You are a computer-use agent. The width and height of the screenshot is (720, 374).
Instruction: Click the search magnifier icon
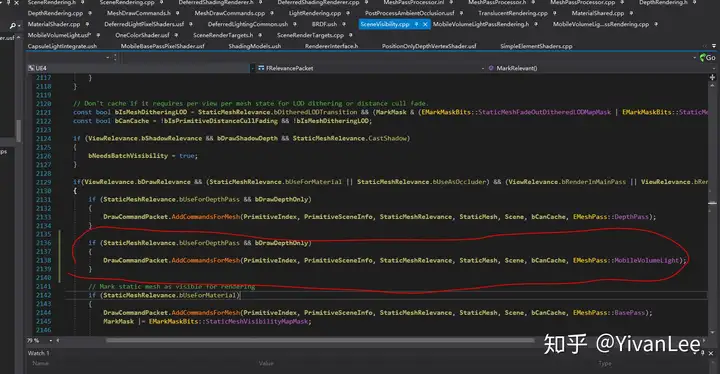(12, 26)
